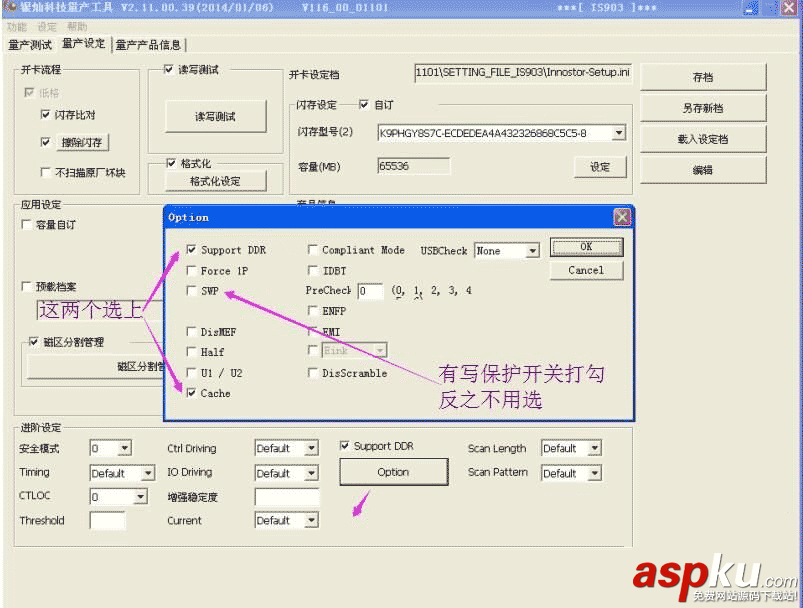Open the 帮助 menu
This screenshot has height=608, width=803.
77,27
